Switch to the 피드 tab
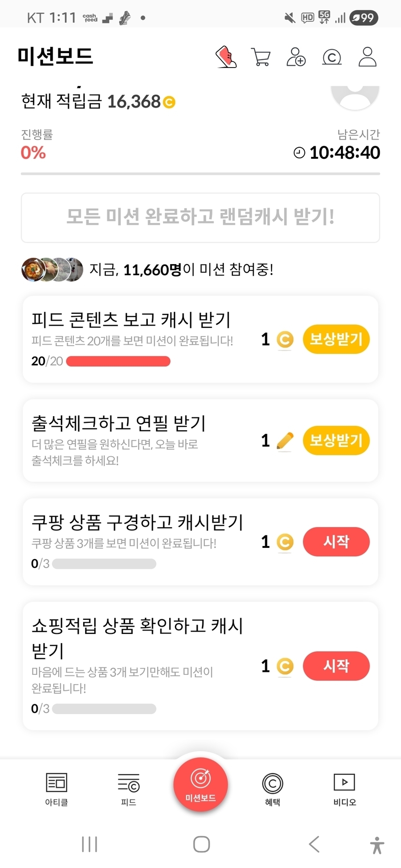 pos(129,788)
